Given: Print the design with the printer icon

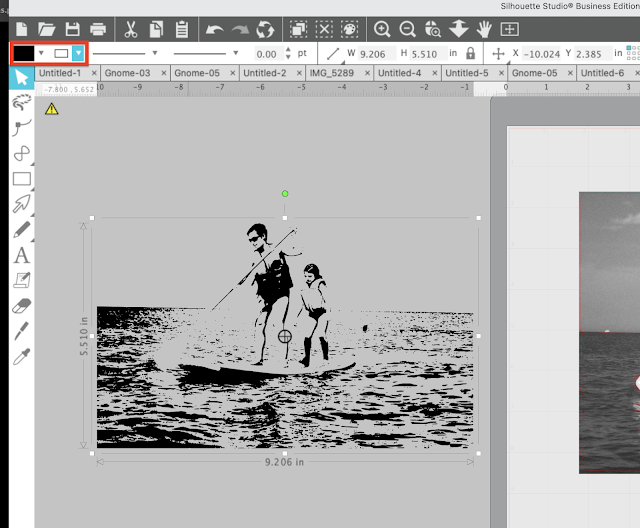Looking at the screenshot, I should click(x=98, y=29).
